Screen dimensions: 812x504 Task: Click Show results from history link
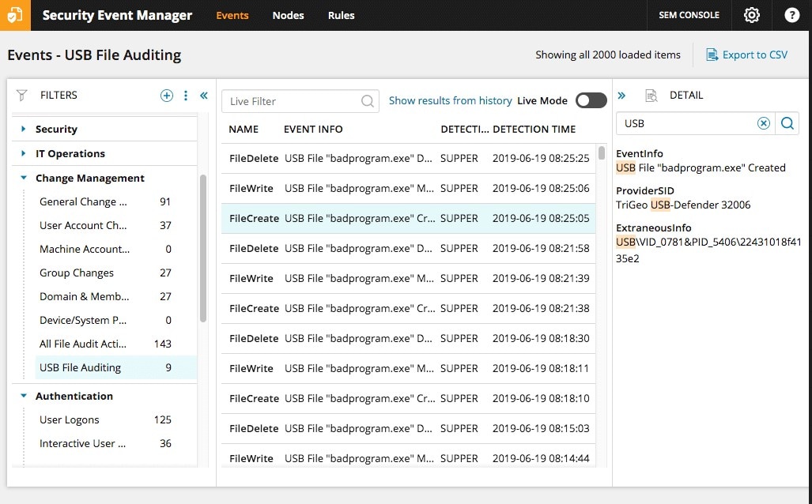(x=450, y=100)
